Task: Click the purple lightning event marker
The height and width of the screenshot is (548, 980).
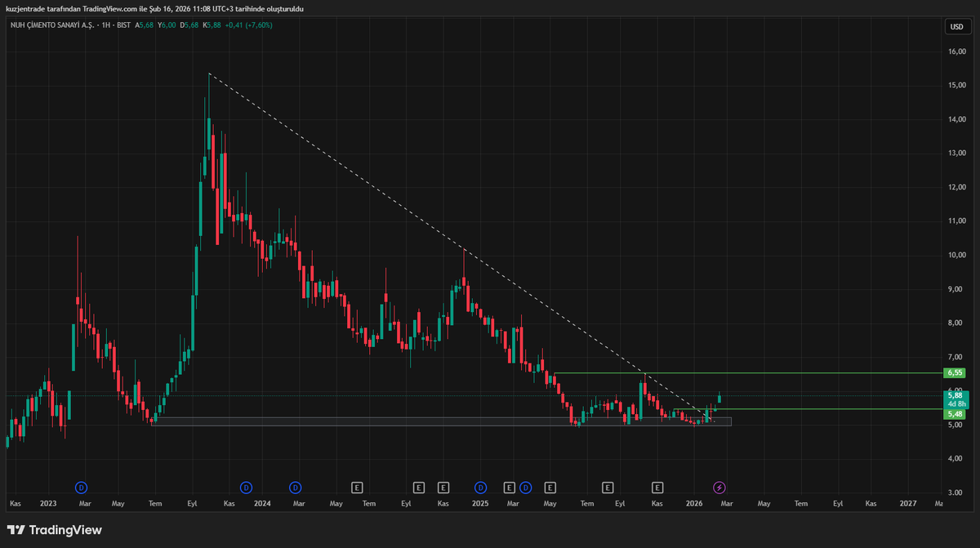Action: click(x=719, y=488)
